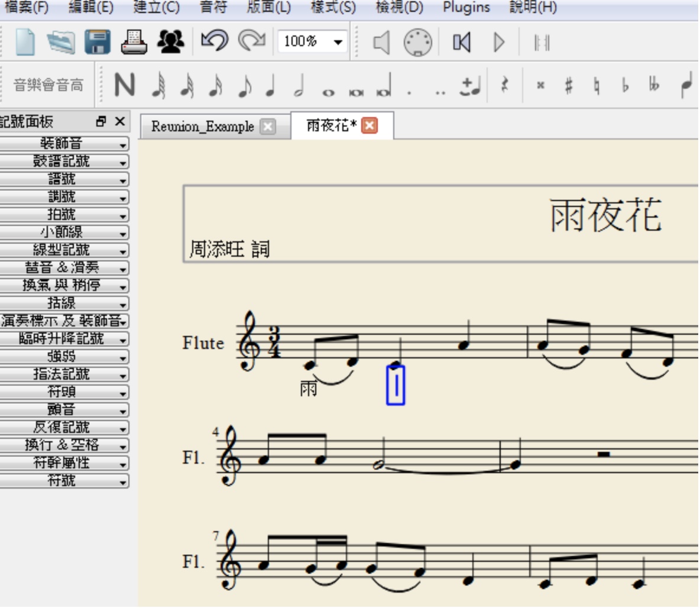Toggle the 音樂會音高 concert pitch button
The width and height of the screenshot is (700, 608).
(x=48, y=85)
